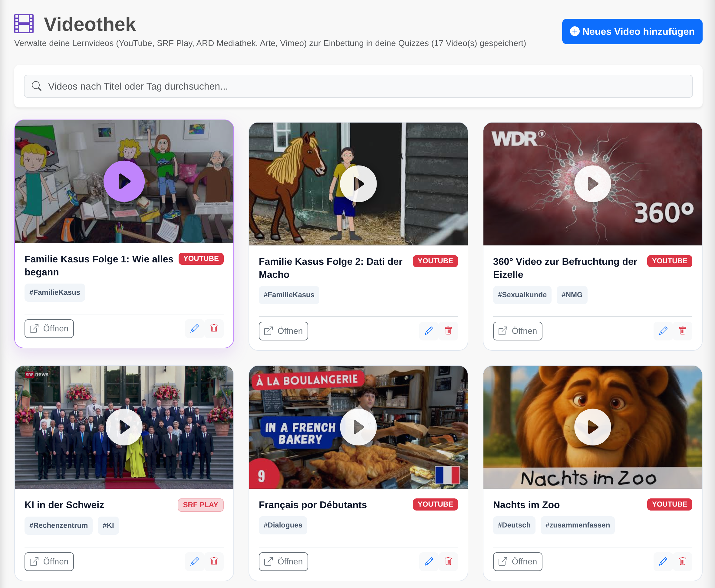This screenshot has width=715, height=588.
Task: Edit Familie Kasus Folge 1 with pencil icon
Action: tap(195, 329)
